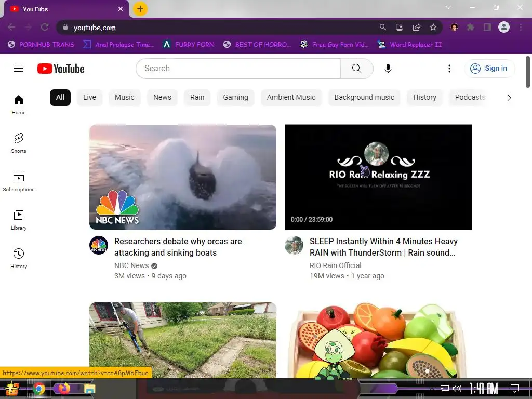Click the search magnifier button
This screenshot has width=532, height=399.
pyautogui.click(x=356, y=69)
